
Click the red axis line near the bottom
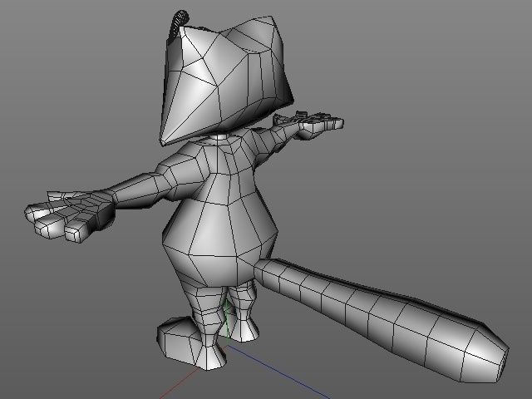[179, 383]
